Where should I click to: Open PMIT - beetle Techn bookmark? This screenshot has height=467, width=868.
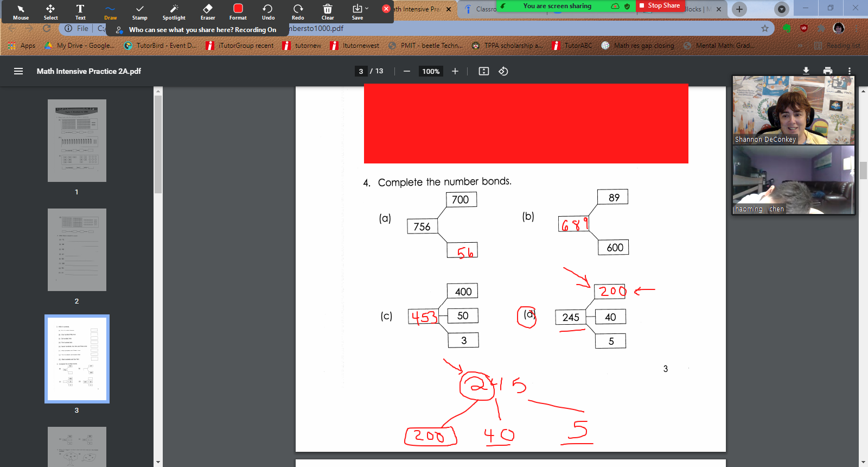tap(426, 46)
